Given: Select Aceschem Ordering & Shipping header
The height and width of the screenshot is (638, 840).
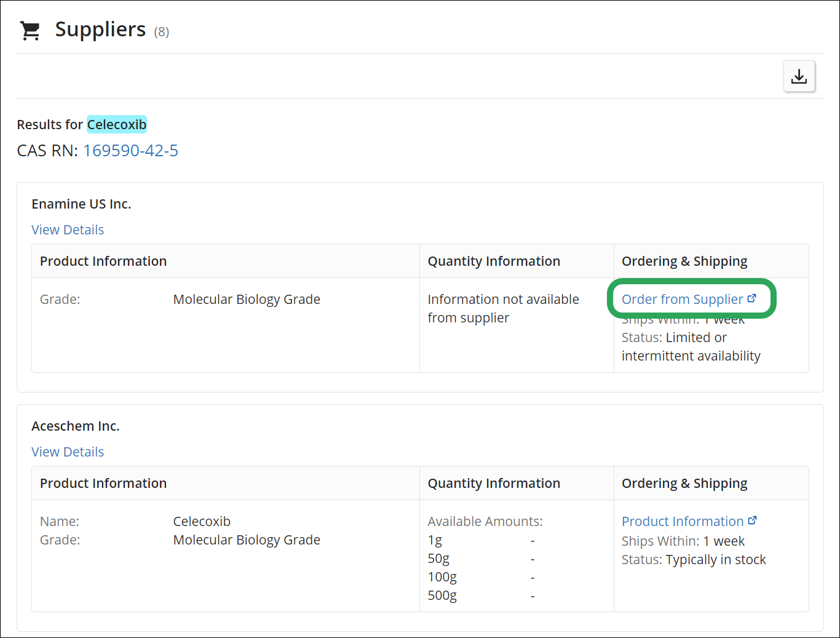Looking at the screenshot, I should (684, 483).
